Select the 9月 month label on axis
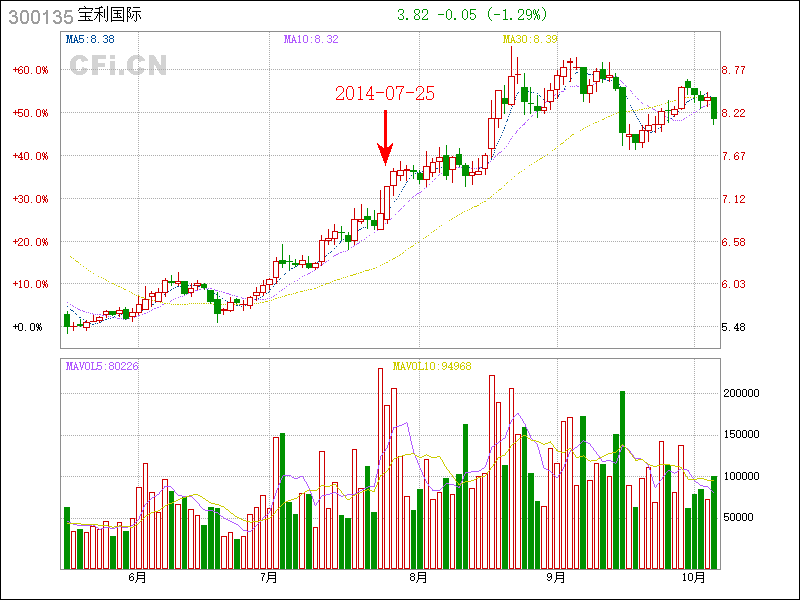 tap(556, 577)
